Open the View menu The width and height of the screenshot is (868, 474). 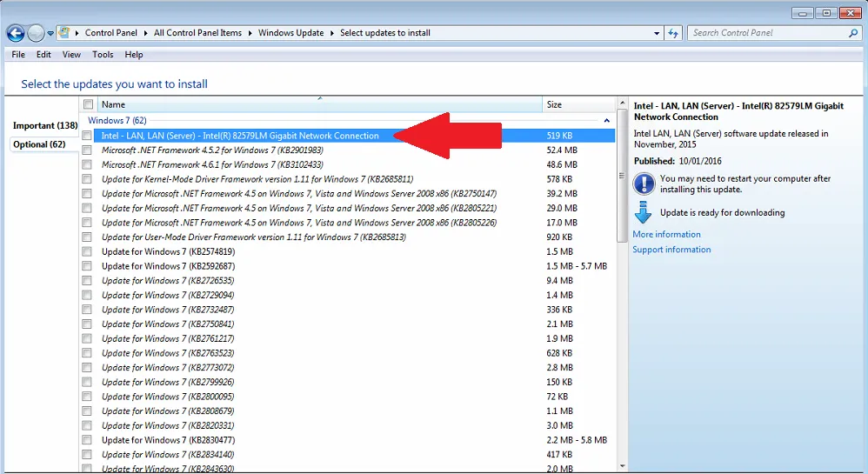pos(71,54)
